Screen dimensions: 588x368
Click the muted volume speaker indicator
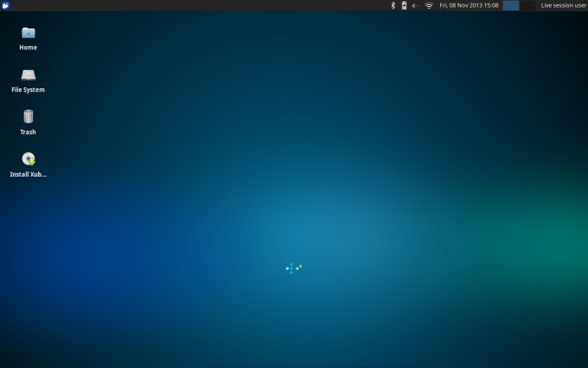416,6
